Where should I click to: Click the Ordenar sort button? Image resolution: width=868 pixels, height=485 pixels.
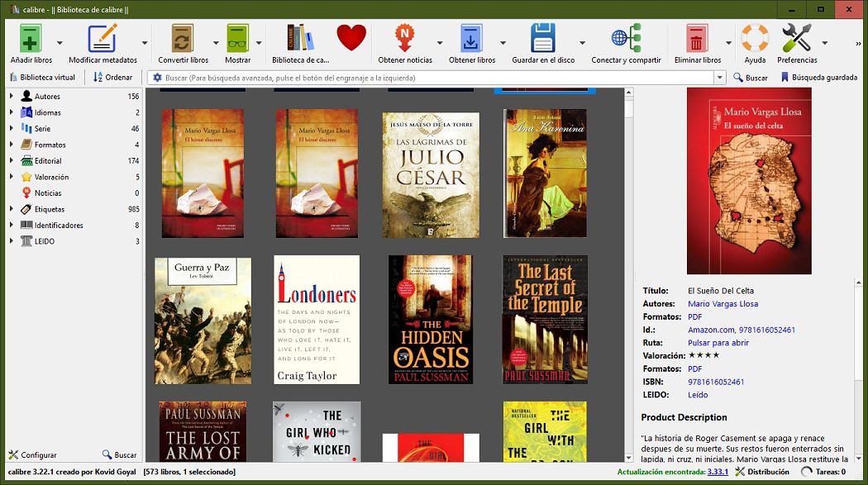click(x=113, y=78)
